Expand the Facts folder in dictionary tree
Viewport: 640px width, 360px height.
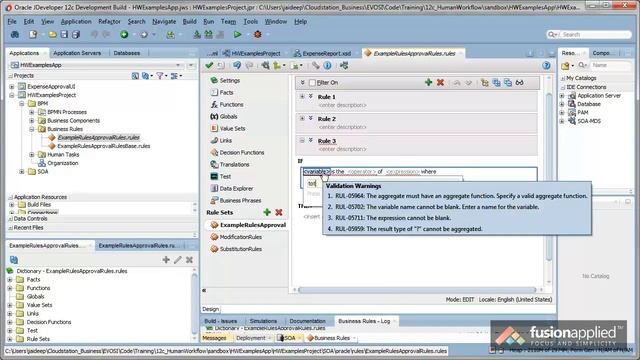pos(10,280)
